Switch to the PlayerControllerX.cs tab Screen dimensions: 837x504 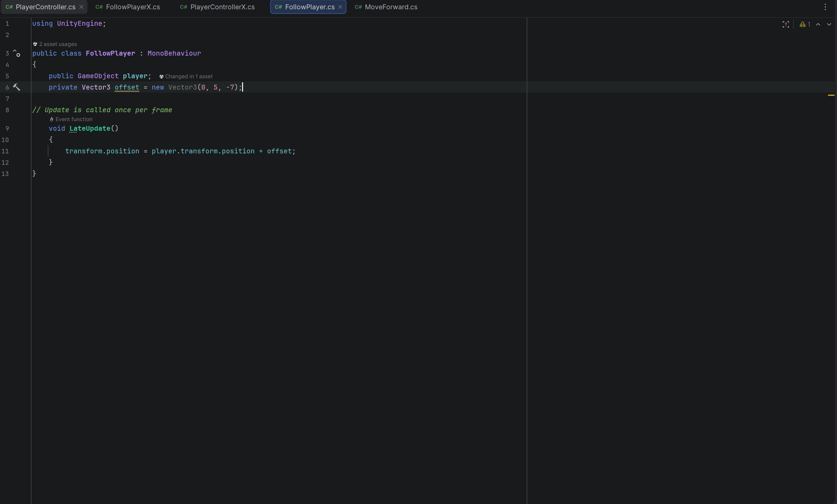[222, 7]
